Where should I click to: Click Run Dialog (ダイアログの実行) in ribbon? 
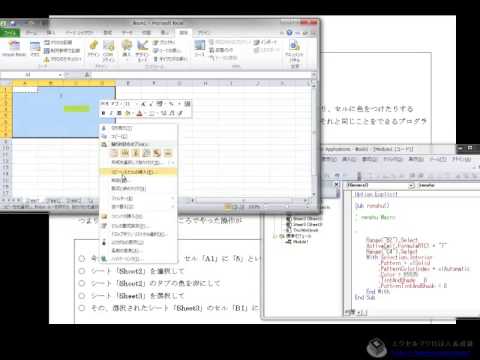[x=170, y=59]
